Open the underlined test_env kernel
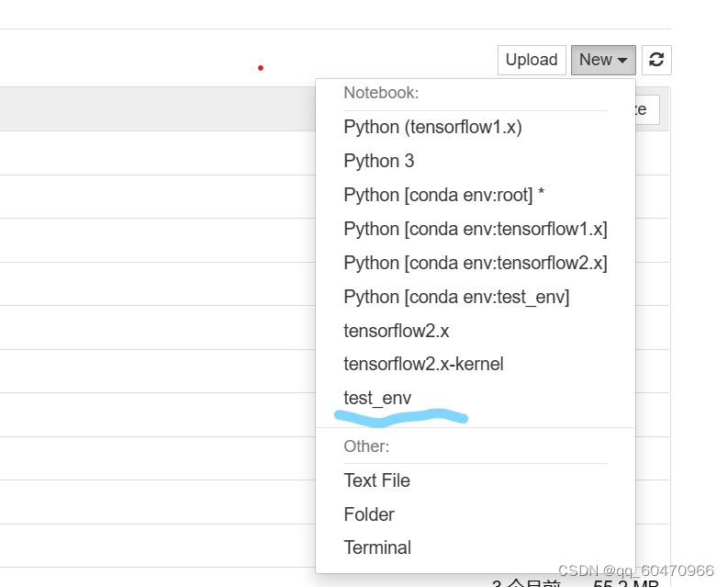 tap(377, 398)
